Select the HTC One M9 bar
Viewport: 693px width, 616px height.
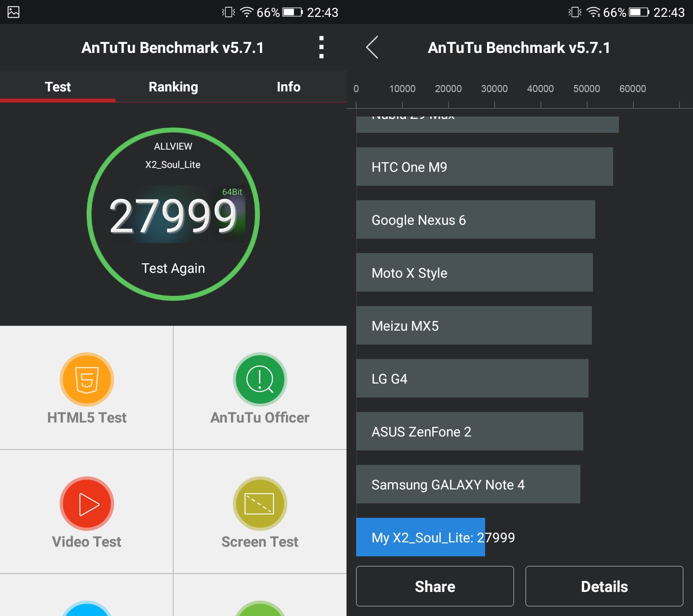[x=484, y=167]
